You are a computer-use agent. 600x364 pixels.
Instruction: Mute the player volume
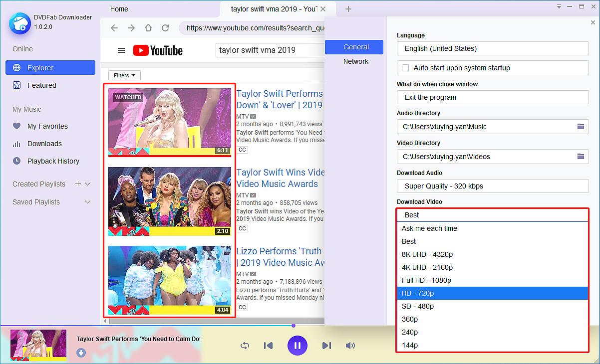[350, 346]
